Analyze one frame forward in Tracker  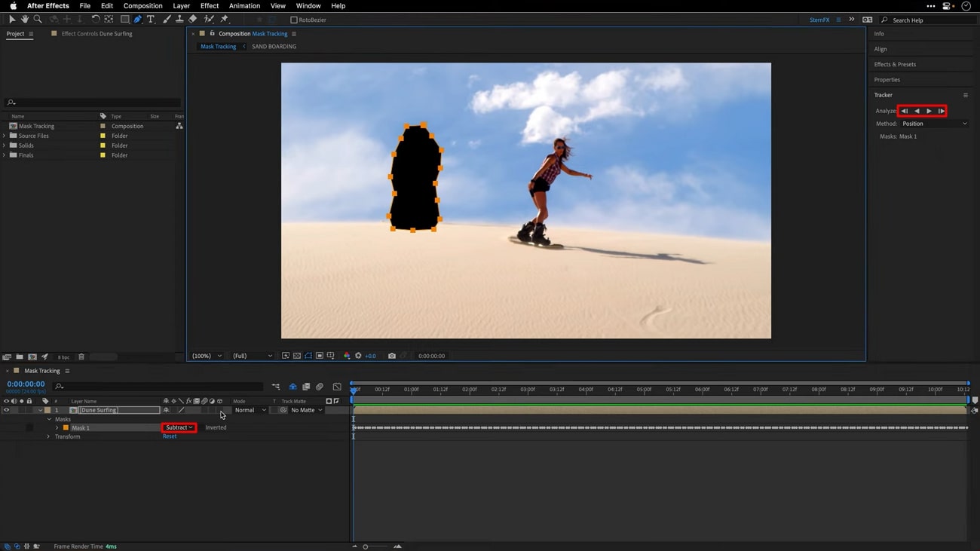pos(942,111)
